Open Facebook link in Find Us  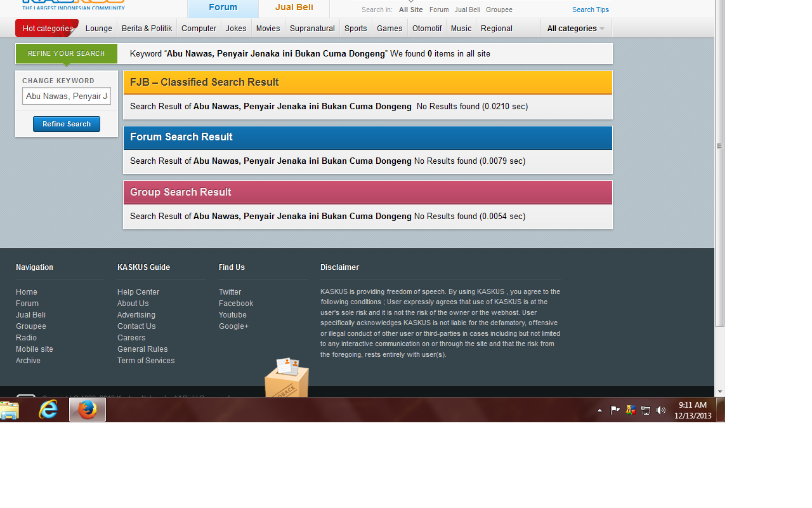(x=236, y=304)
